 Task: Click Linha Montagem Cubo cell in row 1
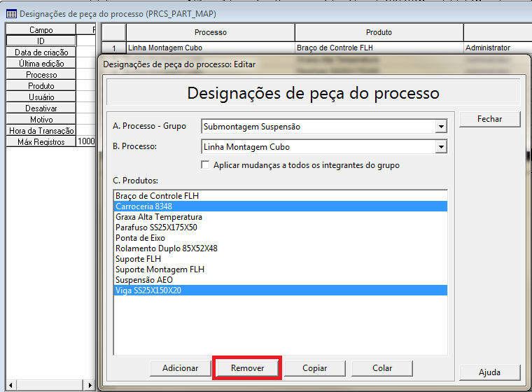(211, 48)
